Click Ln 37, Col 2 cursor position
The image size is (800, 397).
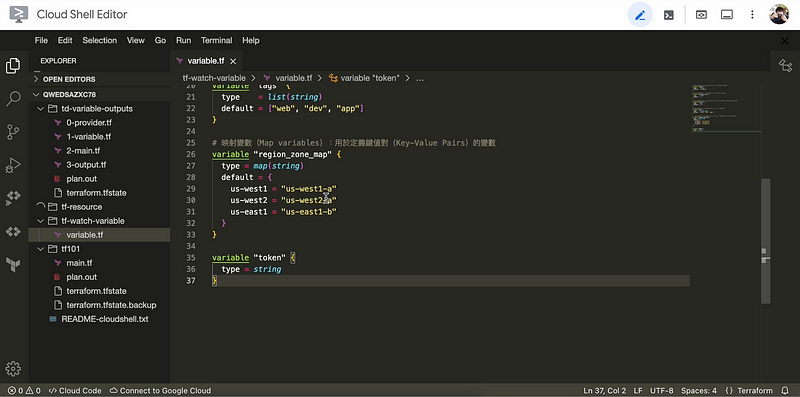(605, 391)
